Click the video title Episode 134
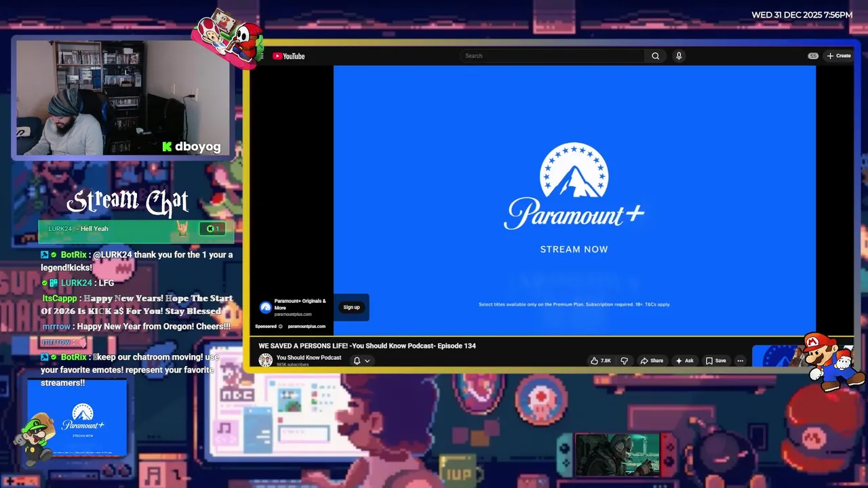The height and width of the screenshot is (488, 868). coord(367,346)
